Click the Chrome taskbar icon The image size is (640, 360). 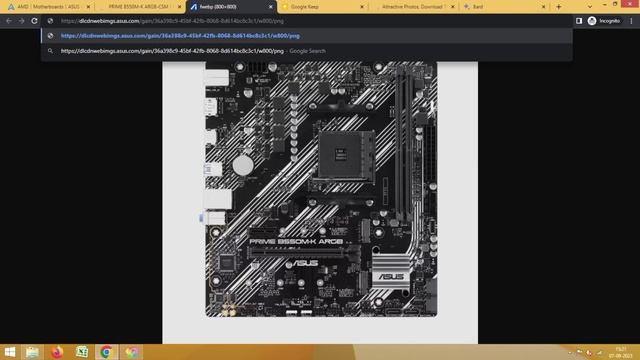(106, 352)
